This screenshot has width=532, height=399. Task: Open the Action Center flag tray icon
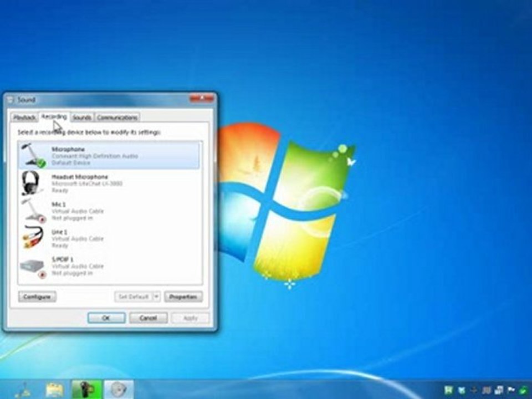point(510,390)
